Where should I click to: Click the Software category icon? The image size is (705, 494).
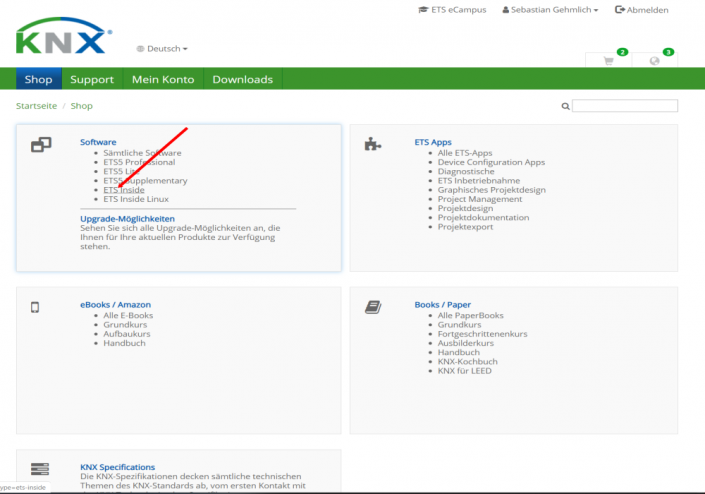(41, 145)
